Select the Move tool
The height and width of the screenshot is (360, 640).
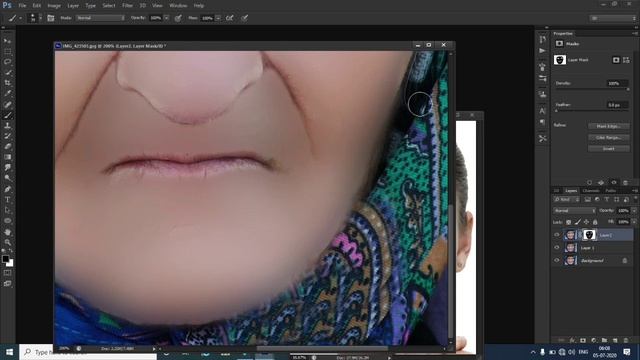pyautogui.click(x=7, y=41)
